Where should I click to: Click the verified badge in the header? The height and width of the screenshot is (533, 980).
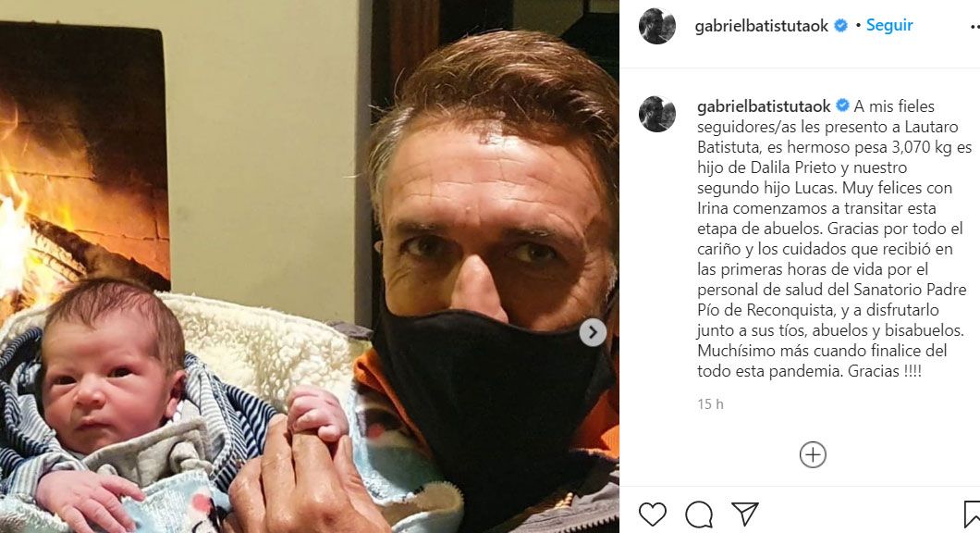[840, 26]
